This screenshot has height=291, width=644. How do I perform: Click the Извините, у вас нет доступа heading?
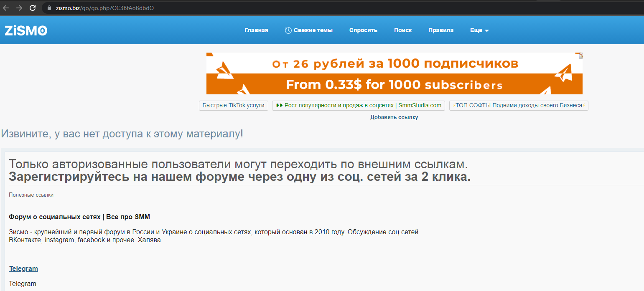122,134
